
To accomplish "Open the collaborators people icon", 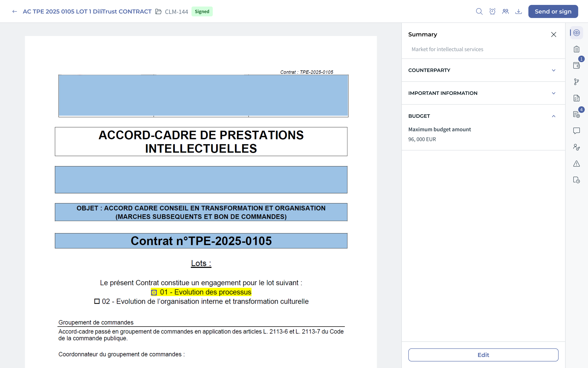I will 506,11.
